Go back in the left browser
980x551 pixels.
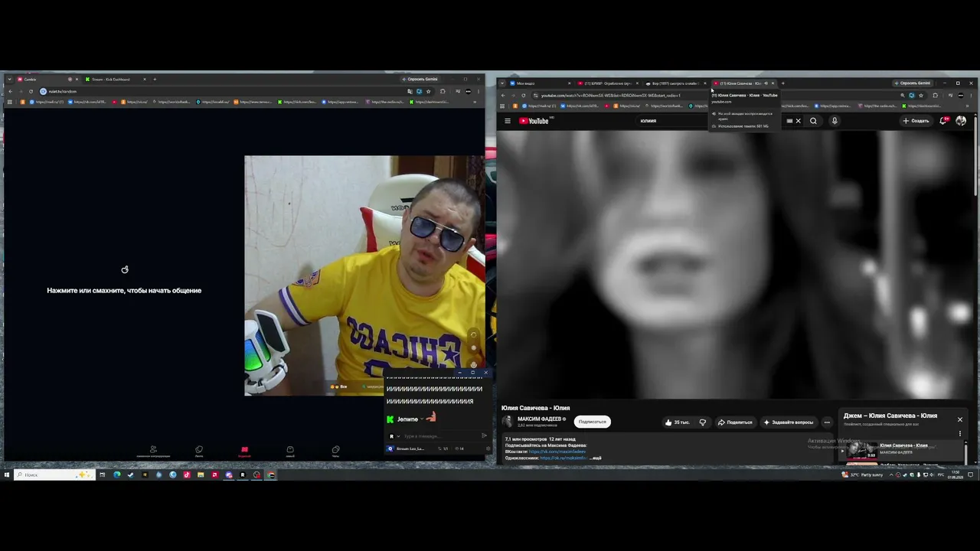tap(11, 91)
